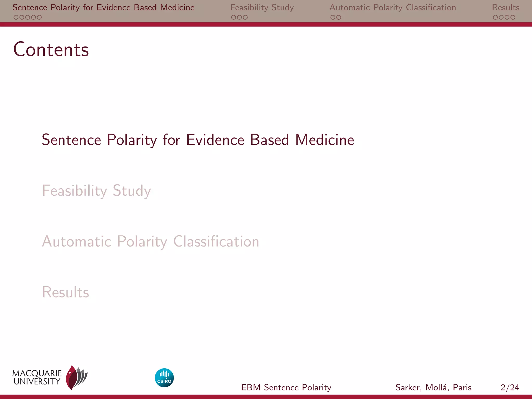
Task: Click first navigation dot under Results header
Action: [x=495, y=17]
